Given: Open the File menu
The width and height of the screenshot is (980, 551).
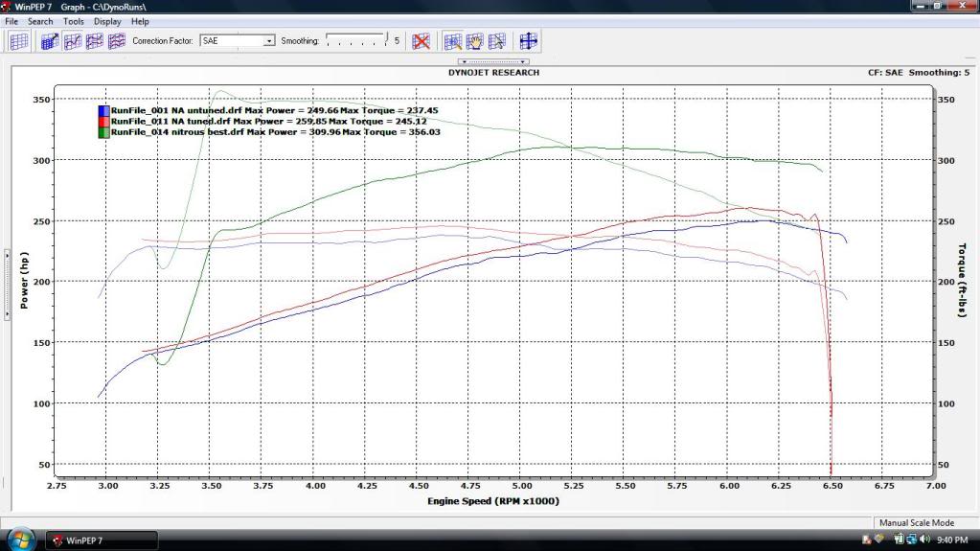Looking at the screenshot, I should [11, 21].
